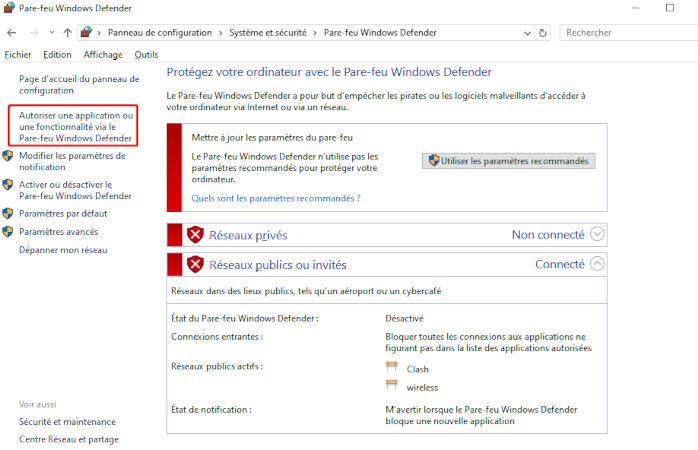Click the wireless network bench icon
698x450 pixels.
point(392,387)
